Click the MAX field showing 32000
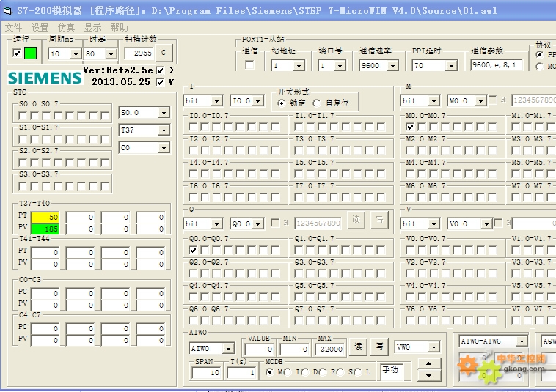The height and width of the screenshot is (392, 556). tap(329, 350)
